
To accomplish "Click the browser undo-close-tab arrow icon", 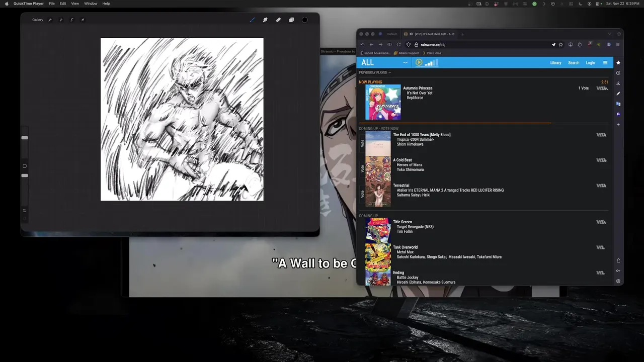I will [362, 44].
